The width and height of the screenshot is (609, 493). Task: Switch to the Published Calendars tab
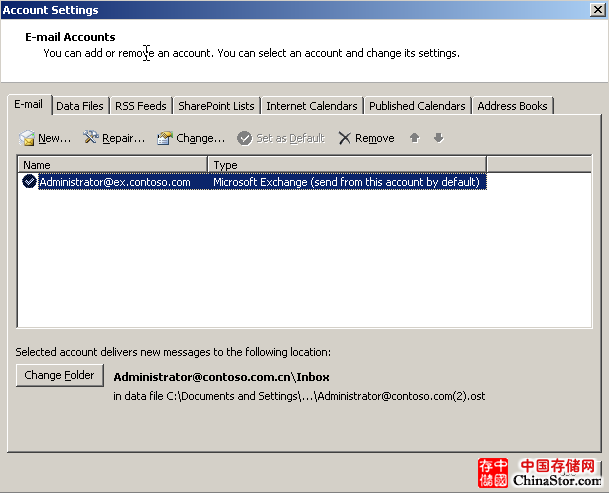point(417,106)
